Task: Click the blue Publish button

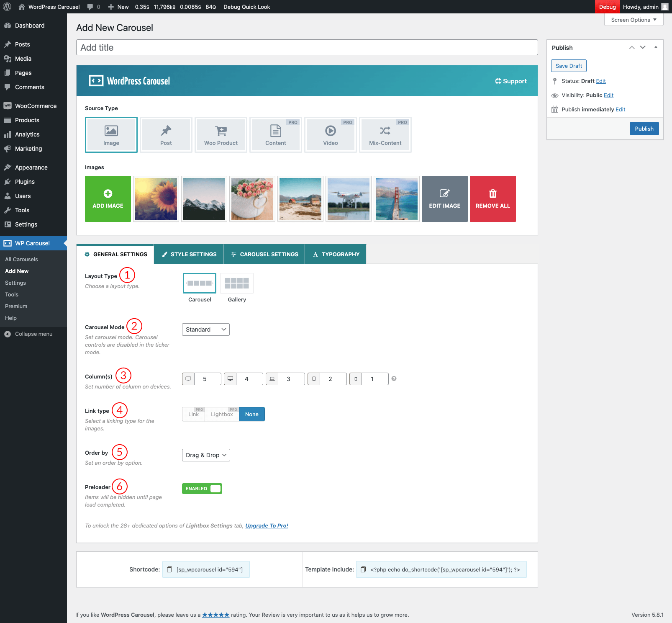Action: (644, 129)
